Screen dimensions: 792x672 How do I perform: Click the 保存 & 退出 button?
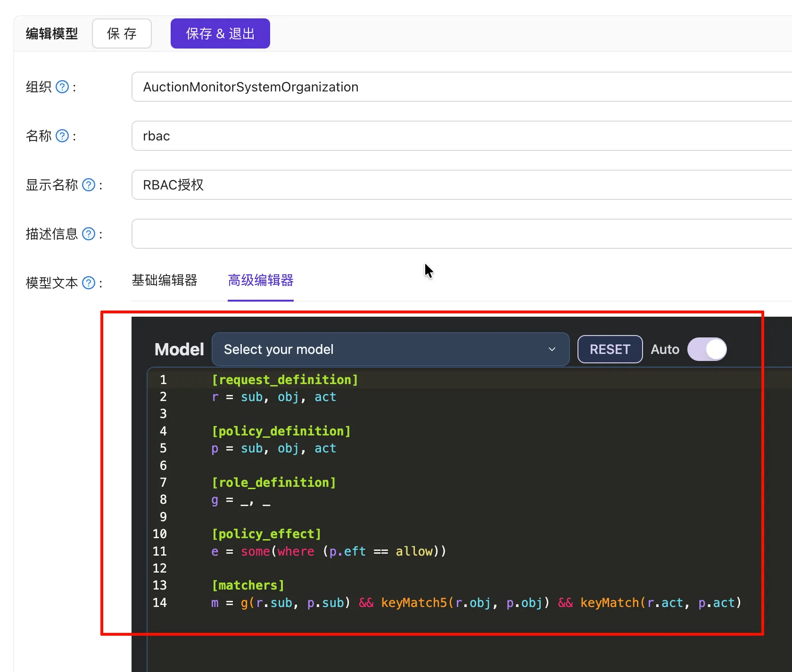[x=220, y=34]
